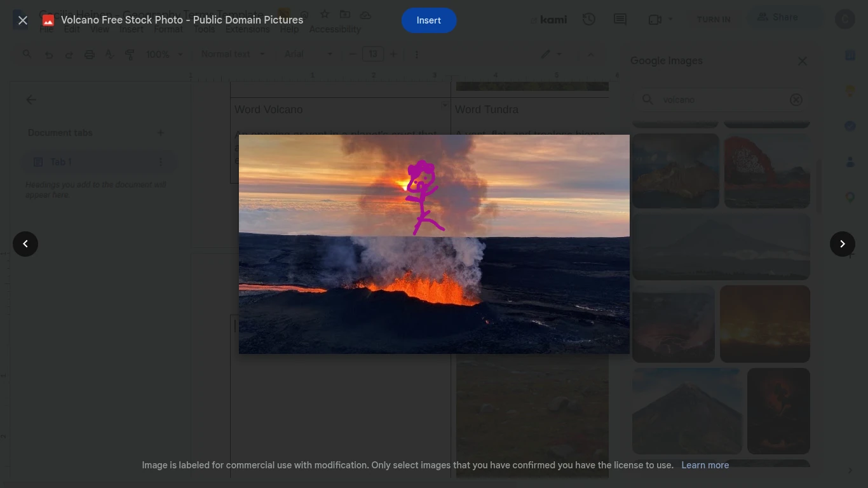Open Google Keep lightbulb icon
The height and width of the screenshot is (488, 868).
click(x=850, y=91)
